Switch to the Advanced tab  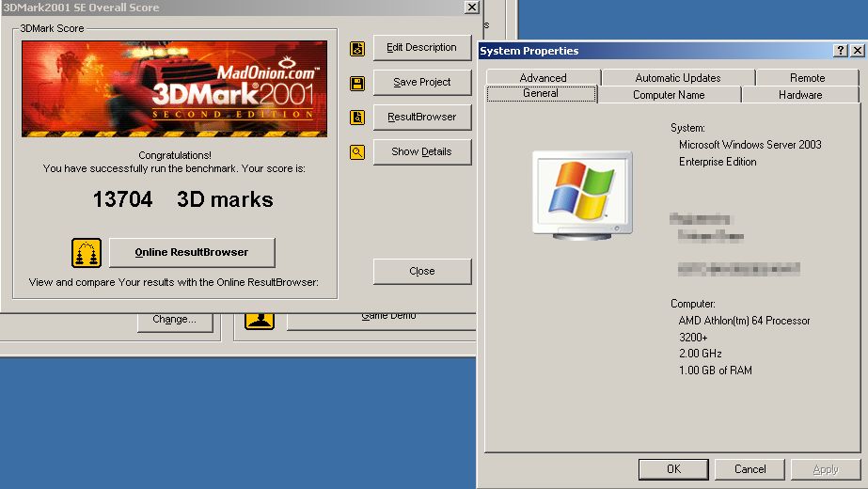(543, 77)
